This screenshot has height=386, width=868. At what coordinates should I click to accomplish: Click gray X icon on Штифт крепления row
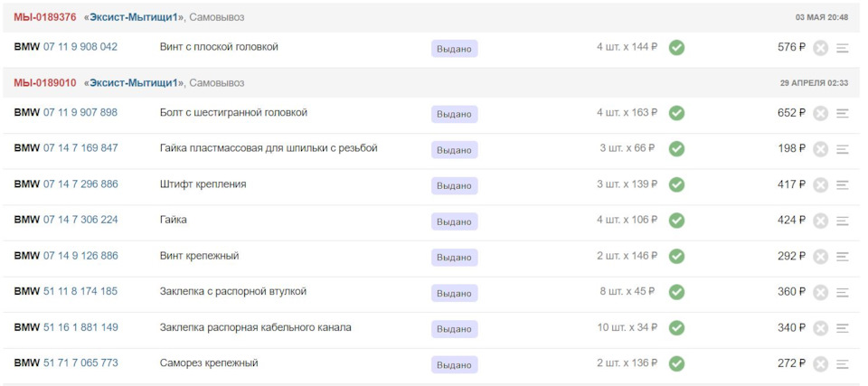click(x=820, y=184)
